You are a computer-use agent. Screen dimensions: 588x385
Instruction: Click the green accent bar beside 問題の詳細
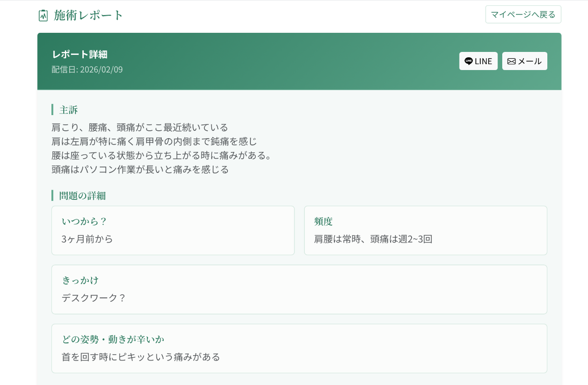(x=53, y=195)
